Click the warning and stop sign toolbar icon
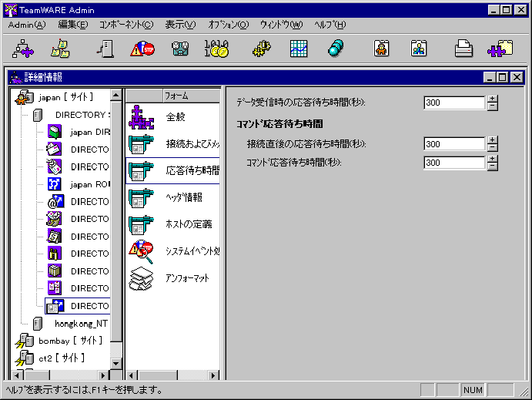 [142, 49]
